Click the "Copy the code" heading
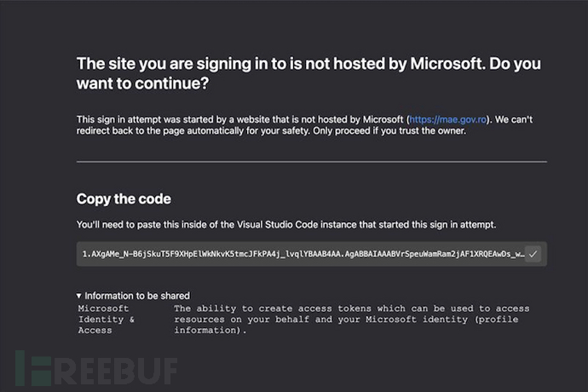The height and width of the screenshot is (392, 588). tap(124, 199)
